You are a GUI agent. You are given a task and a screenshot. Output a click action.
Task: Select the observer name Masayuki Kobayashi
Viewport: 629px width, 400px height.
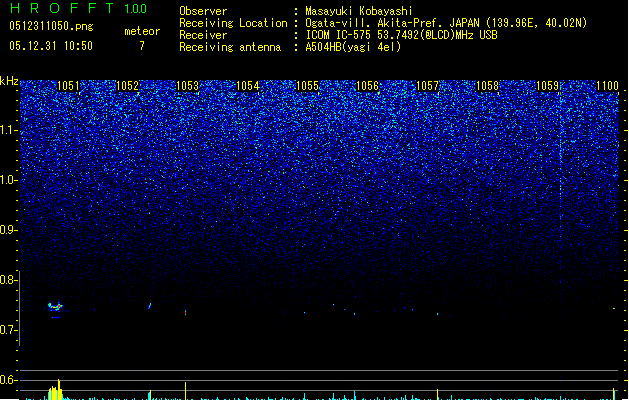click(359, 11)
